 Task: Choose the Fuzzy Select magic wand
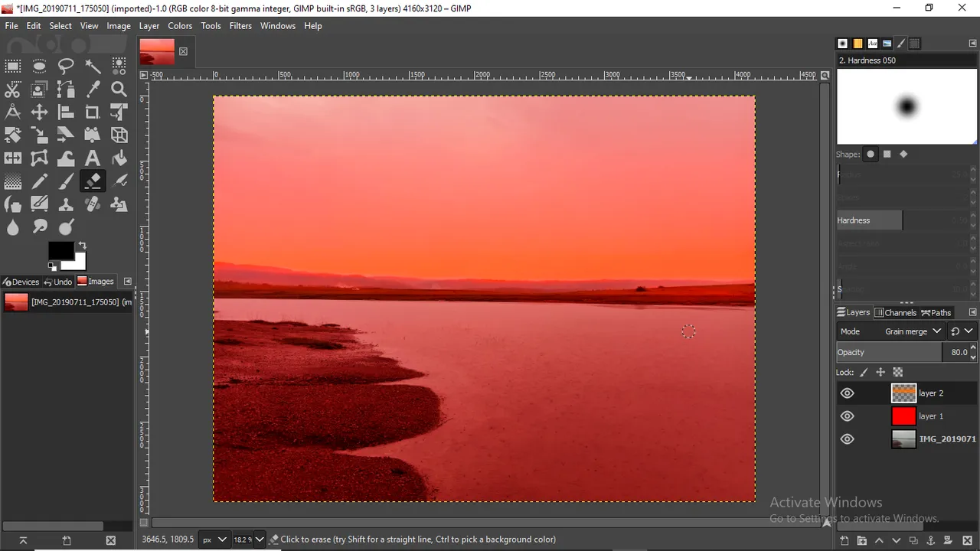pos(93,67)
